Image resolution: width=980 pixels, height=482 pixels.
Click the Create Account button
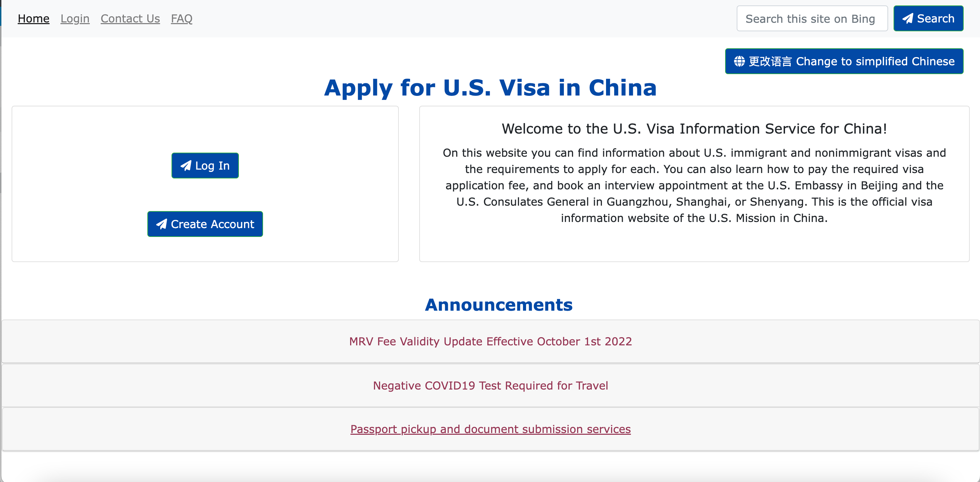(x=205, y=224)
